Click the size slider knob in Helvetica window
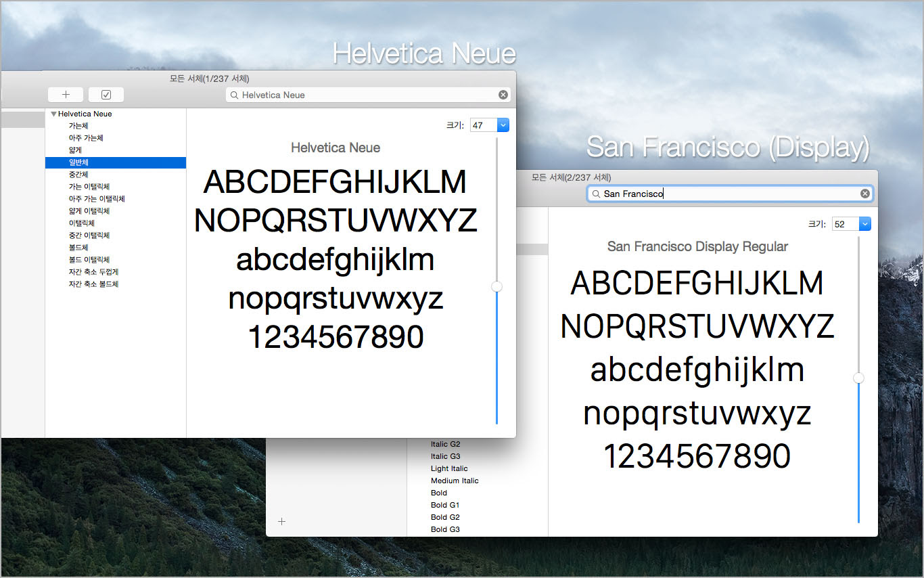This screenshot has height=578, width=924. point(497,287)
